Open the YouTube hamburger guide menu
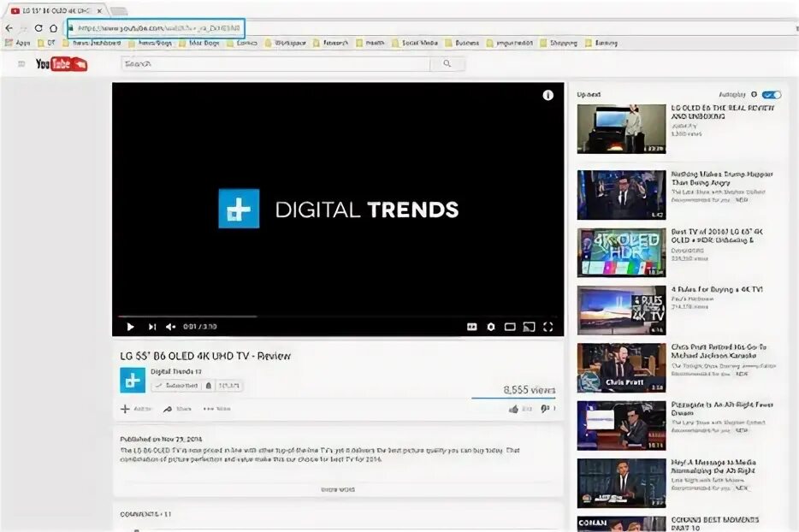 point(21,63)
